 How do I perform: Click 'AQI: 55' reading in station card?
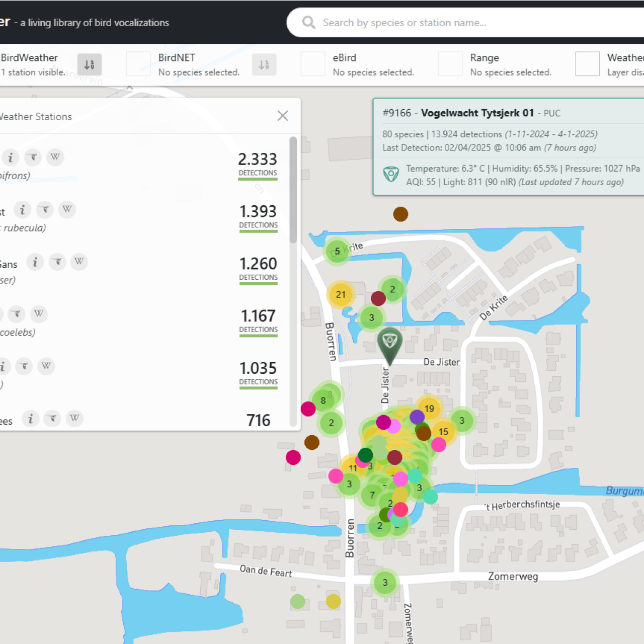click(x=421, y=182)
